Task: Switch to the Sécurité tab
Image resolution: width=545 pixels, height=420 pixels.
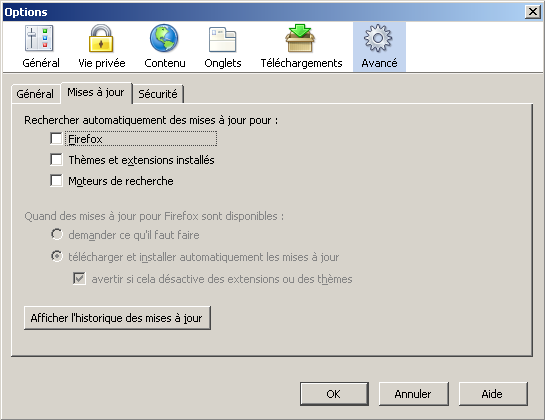Action: (158, 94)
